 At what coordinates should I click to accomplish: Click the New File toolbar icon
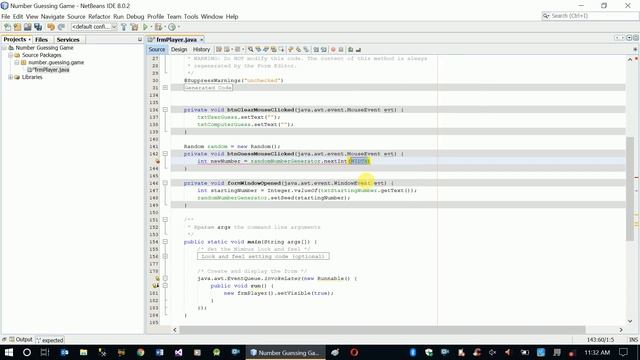[x=7, y=27]
